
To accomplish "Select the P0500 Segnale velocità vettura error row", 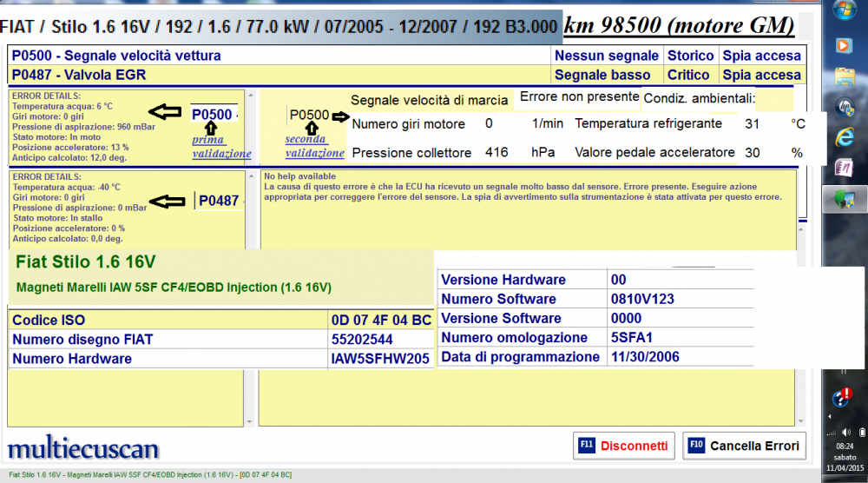I will click(407, 56).
